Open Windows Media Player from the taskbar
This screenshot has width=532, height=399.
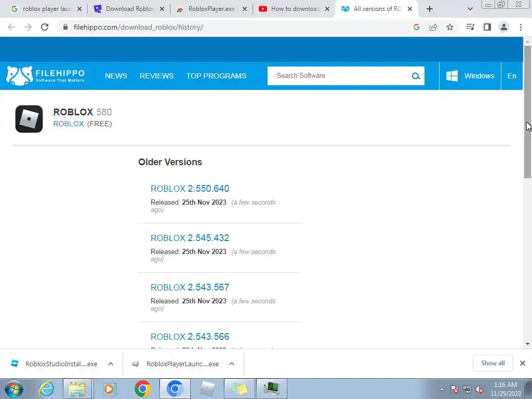pyautogui.click(x=109, y=389)
